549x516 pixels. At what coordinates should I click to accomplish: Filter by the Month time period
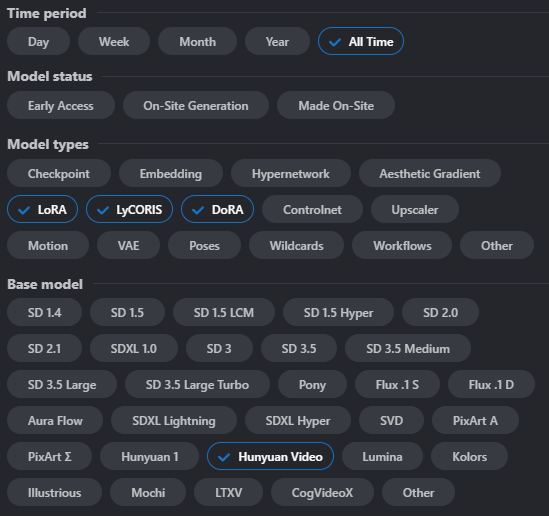[197, 41]
